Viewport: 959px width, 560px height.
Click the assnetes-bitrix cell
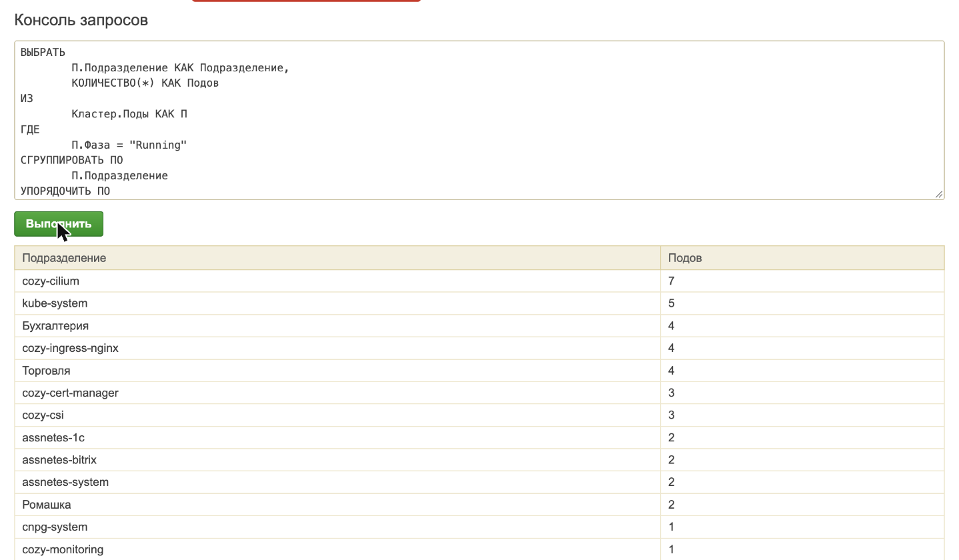tap(337, 460)
